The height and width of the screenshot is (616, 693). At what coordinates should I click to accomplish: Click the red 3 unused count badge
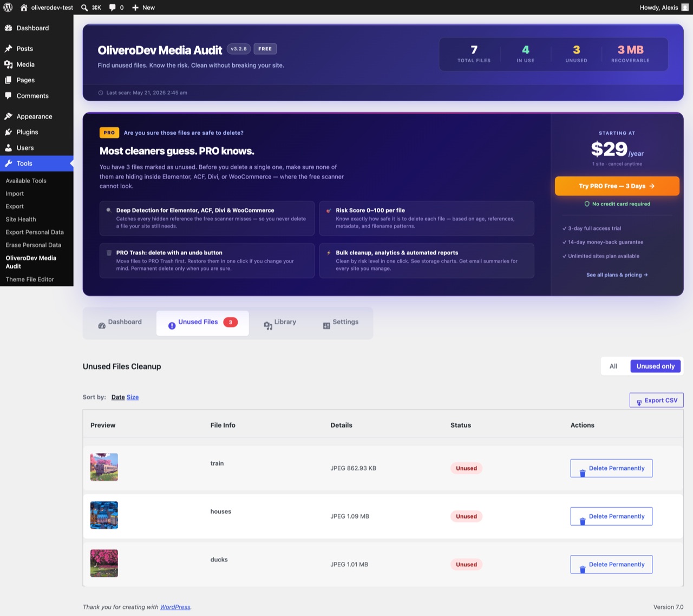tap(231, 323)
